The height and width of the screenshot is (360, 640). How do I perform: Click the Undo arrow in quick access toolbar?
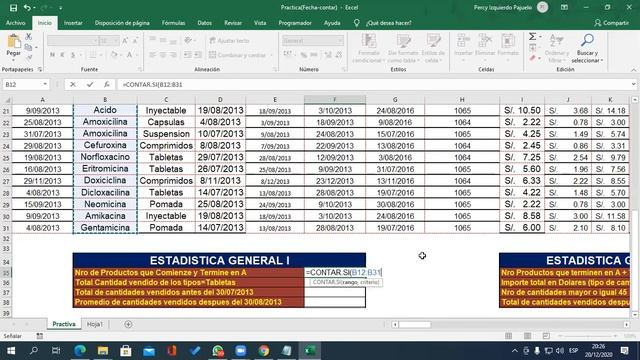click(x=27, y=7)
